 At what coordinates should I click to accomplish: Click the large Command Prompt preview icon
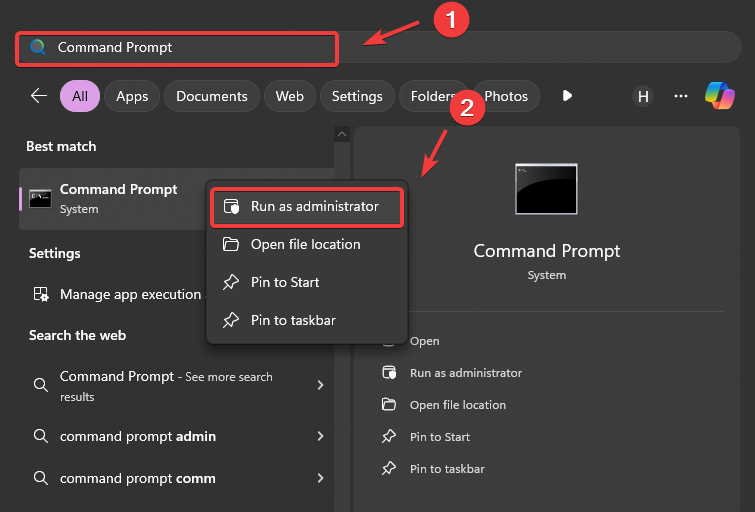[x=546, y=189]
